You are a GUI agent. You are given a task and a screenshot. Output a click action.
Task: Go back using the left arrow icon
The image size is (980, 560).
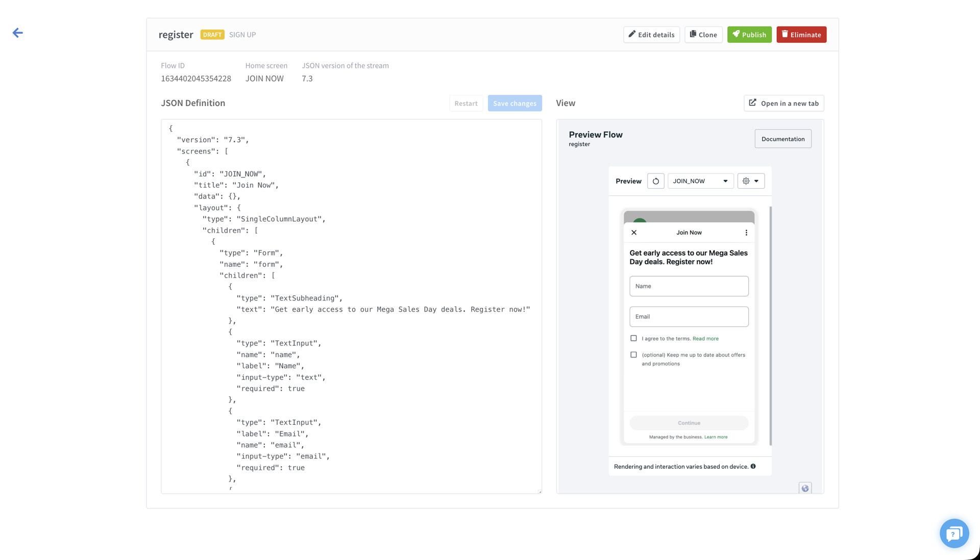18,33
